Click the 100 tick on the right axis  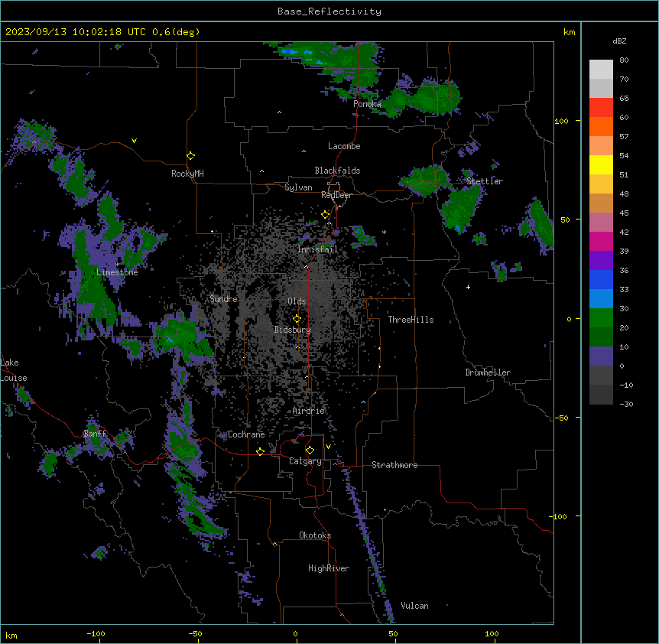[561, 121]
